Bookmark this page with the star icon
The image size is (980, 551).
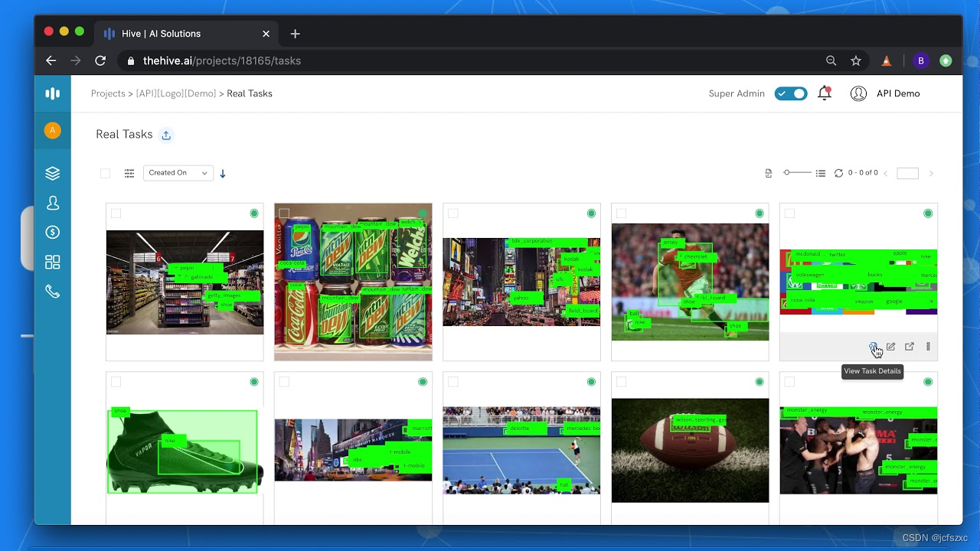point(856,60)
